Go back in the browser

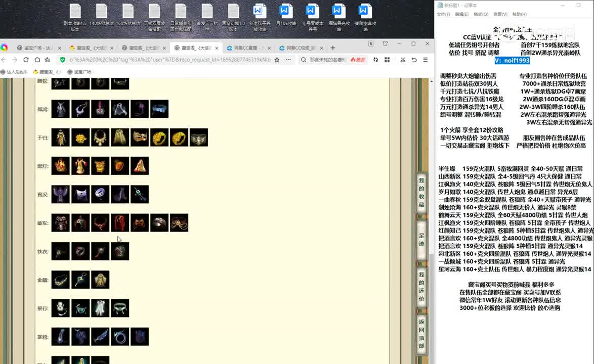[x=4, y=60]
